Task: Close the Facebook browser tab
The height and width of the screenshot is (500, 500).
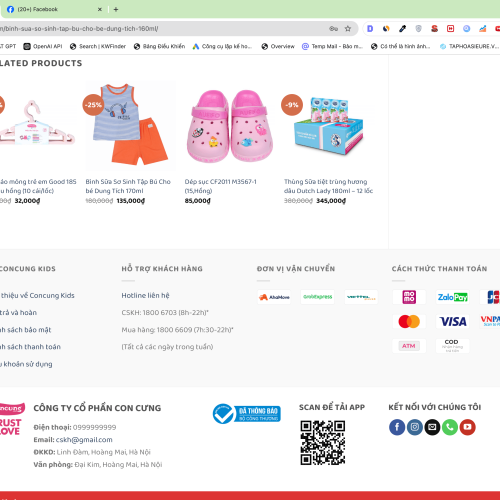Action: coord(99,9)
